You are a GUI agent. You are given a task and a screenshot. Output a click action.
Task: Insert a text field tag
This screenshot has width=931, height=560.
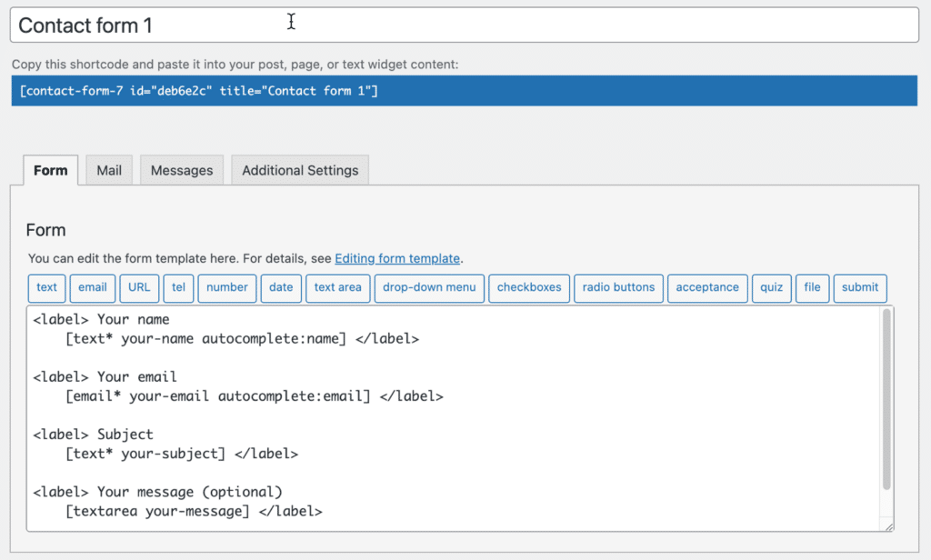pyautogui.click(x=46, y=287)
